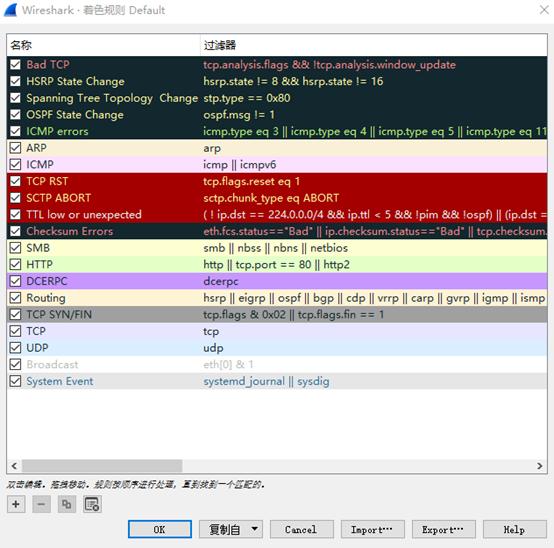Click the Cancel button

301,529
